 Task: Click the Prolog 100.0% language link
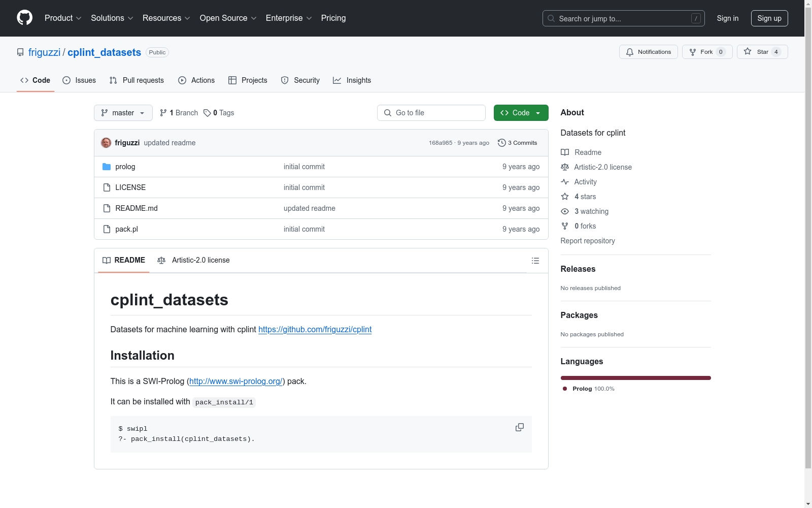coord(589,389)
